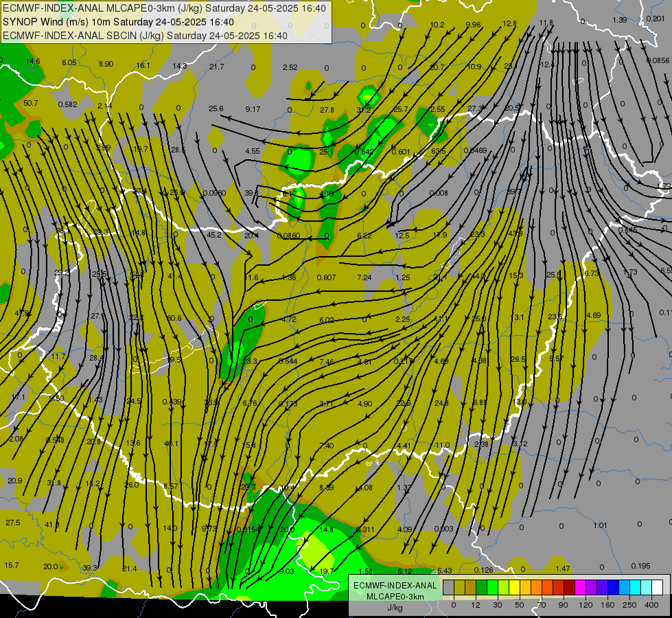Click the map value 1.58
Screen dimensions: 672x618
366,571
